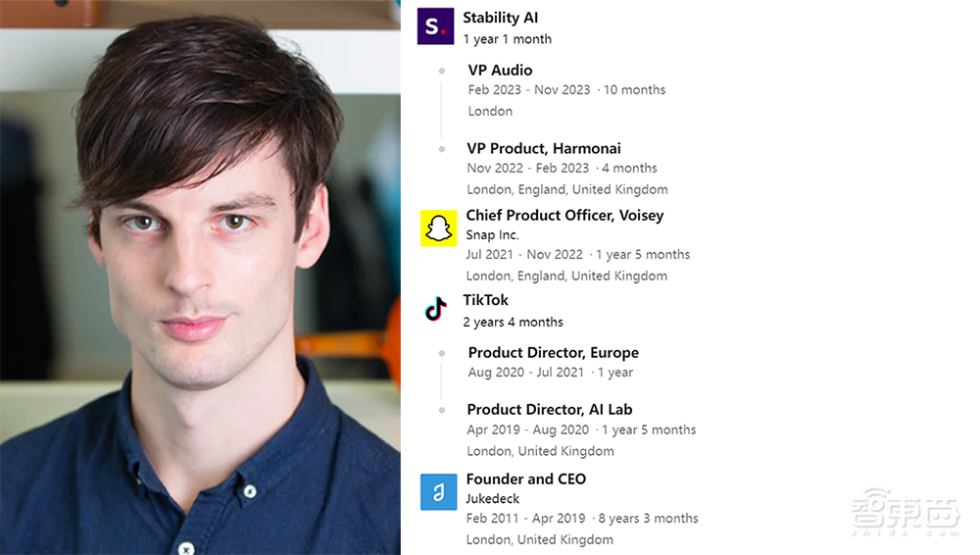
Task: Open the Founder and CEO entry
Action: pos(525,479)
